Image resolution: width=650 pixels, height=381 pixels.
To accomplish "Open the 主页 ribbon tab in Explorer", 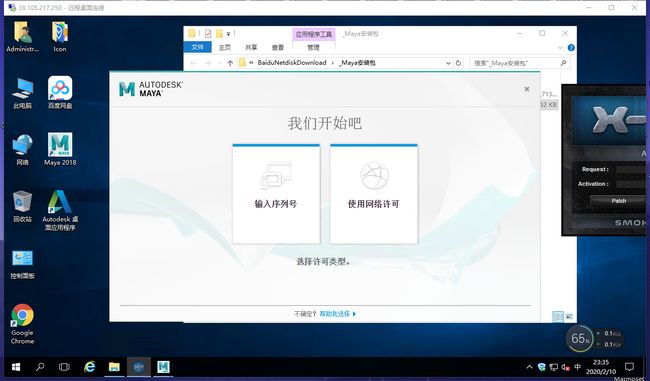I will (224, 47).
